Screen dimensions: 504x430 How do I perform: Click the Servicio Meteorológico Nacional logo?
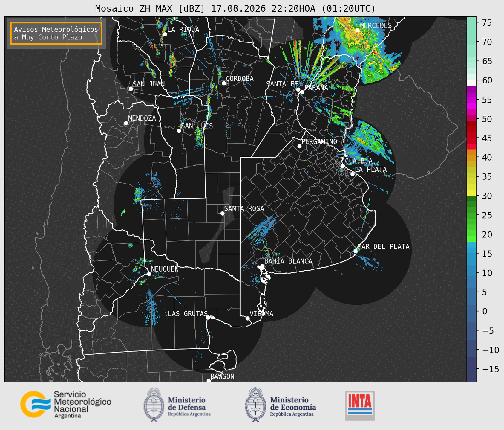[x=65, y=404]
